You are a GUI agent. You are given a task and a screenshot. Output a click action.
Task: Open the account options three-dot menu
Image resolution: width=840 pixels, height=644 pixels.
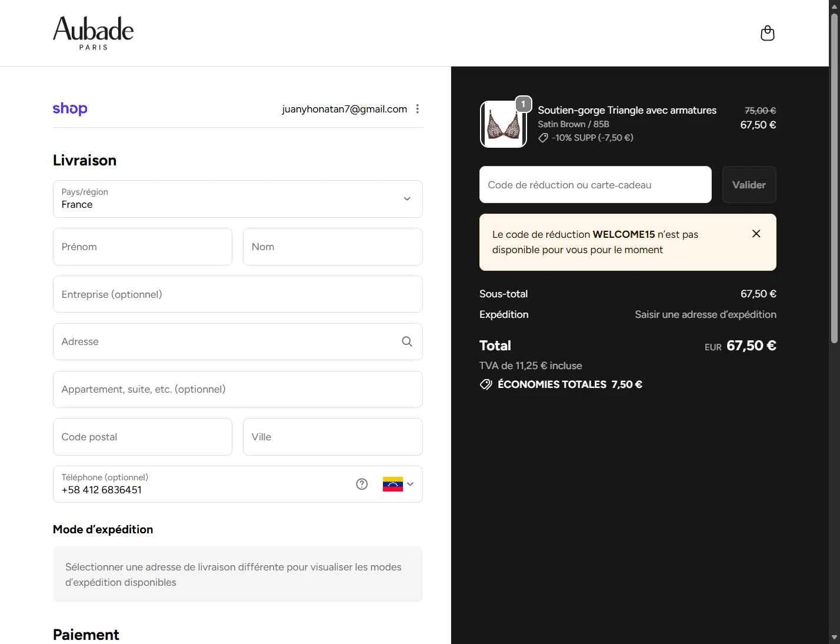[418, 109]
